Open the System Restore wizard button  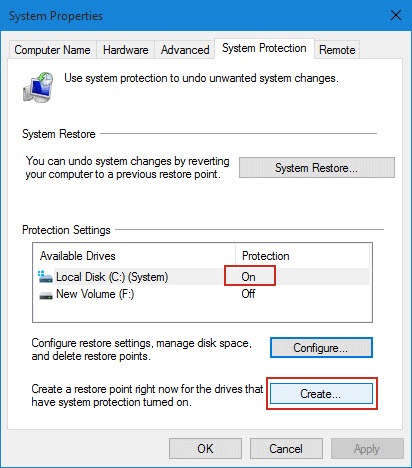point(317,168)
